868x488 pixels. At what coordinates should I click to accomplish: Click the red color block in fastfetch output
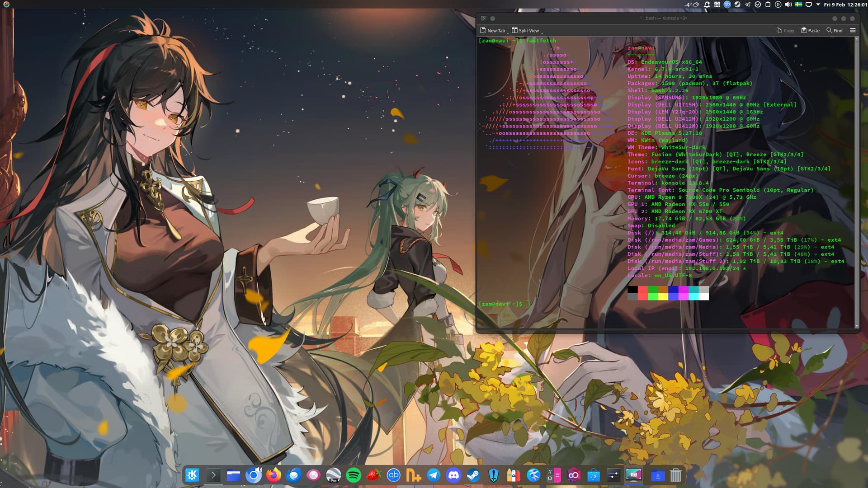coord(643,293)
